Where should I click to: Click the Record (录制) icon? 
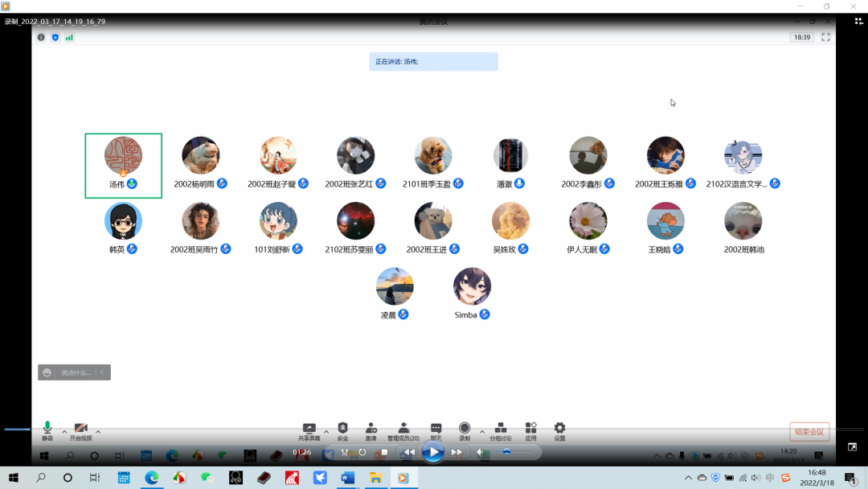point(465,429)
